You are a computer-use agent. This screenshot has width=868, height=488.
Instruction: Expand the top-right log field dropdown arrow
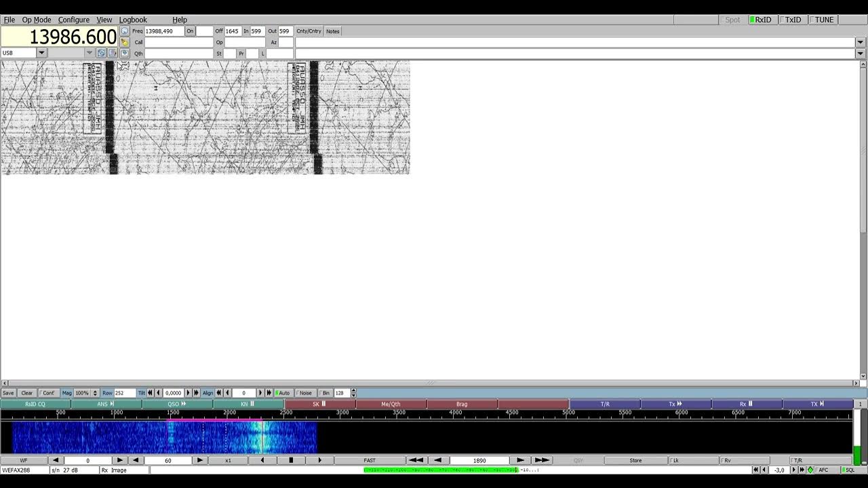860,42
